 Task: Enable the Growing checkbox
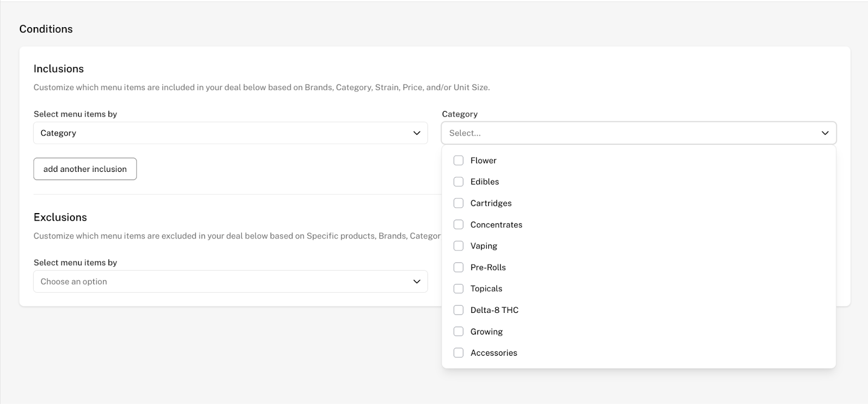click(x=458, y=331)
